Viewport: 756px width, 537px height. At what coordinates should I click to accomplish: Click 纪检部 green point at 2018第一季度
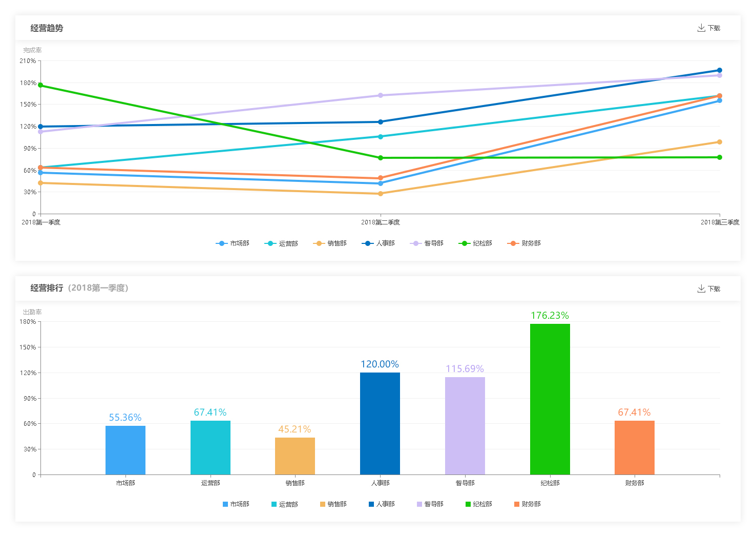coord(40,85)
